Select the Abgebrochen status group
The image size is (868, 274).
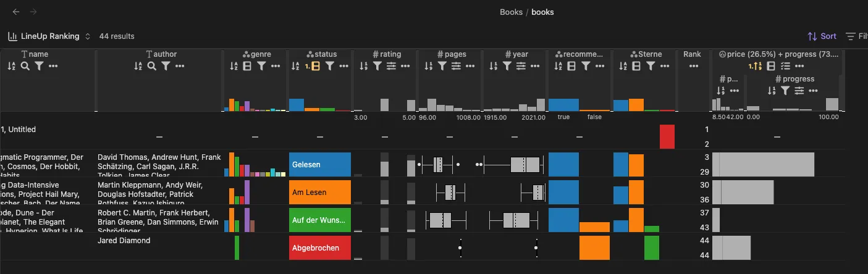[320, 248]
